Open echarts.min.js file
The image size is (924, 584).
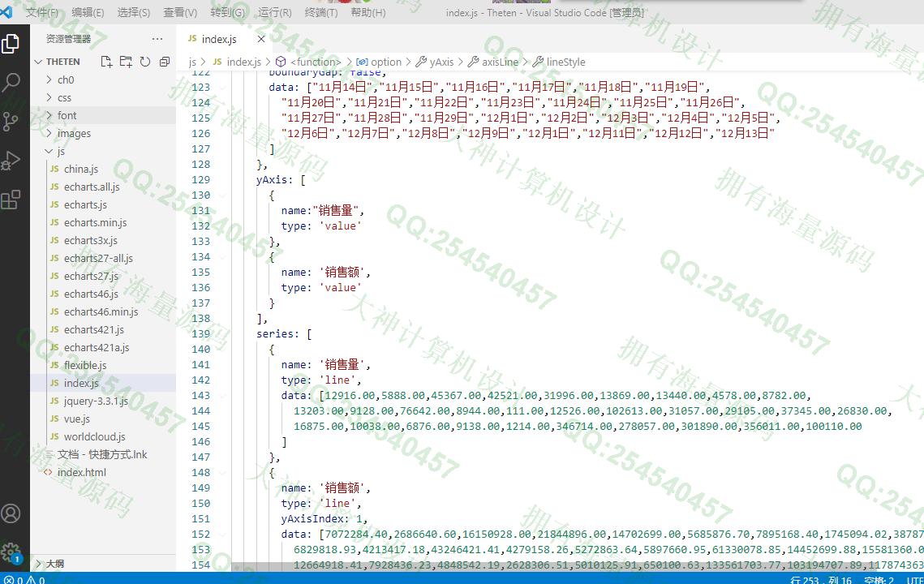coord(103,222)
